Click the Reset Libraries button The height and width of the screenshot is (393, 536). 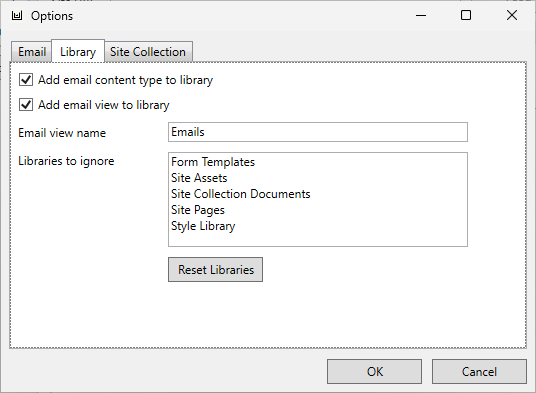point(215,270)
